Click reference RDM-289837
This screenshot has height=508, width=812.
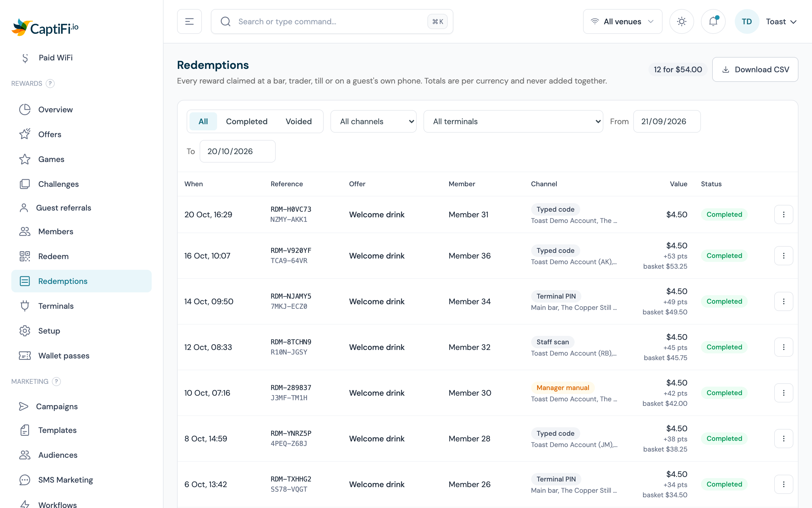[291, 387]
